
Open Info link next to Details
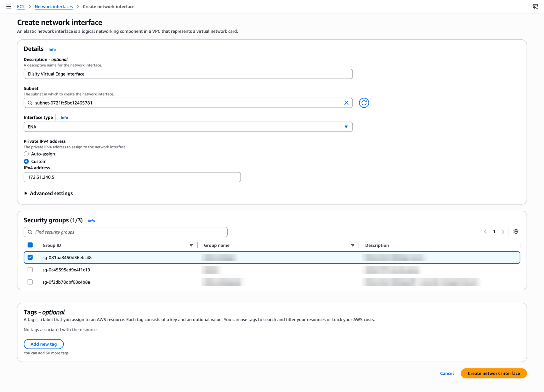[x=52, y=50]
